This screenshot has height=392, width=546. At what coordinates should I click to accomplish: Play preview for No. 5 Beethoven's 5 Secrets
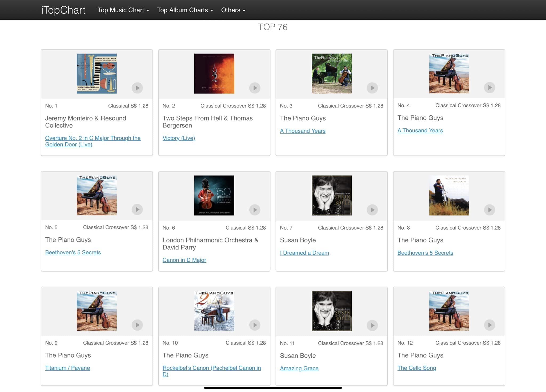point(137,209)
